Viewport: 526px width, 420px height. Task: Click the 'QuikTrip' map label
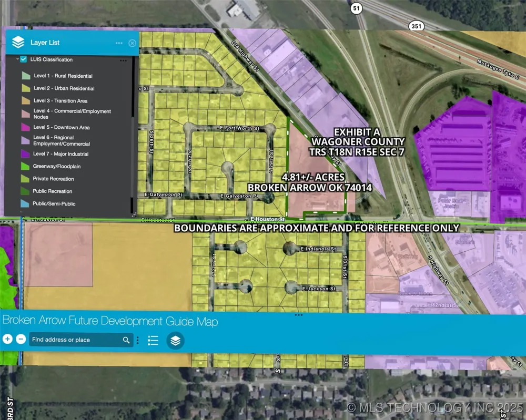(x=408, y=257)
